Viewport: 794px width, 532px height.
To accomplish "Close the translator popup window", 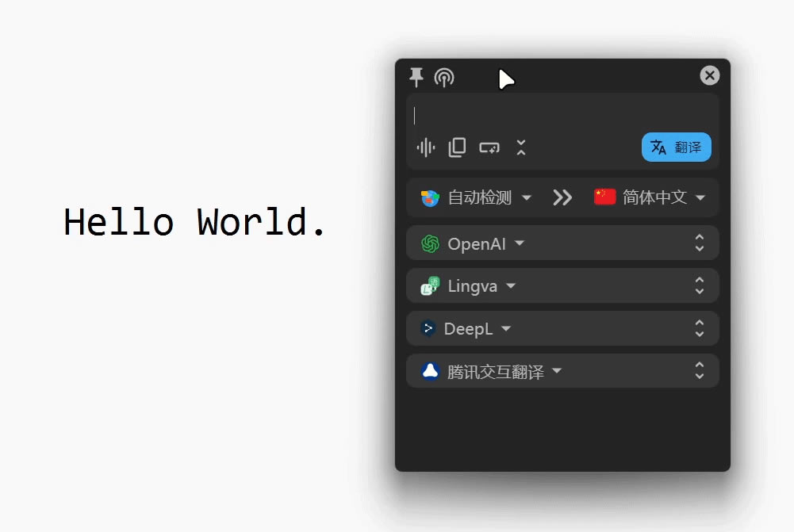I will coord(709,75).
